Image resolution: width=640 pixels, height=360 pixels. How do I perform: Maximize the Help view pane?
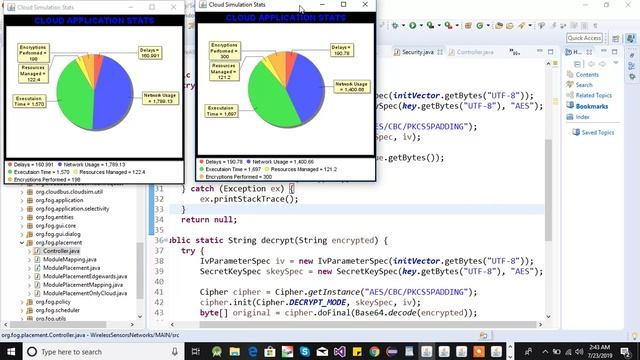(x=615, y=52)
